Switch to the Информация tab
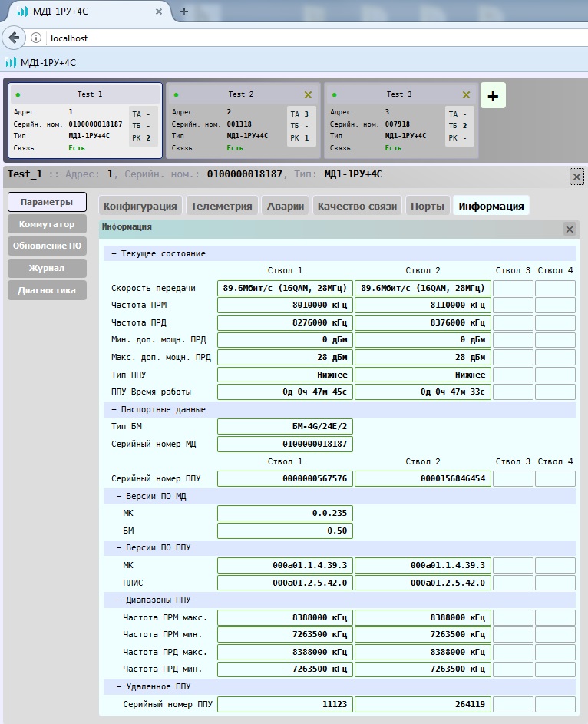588x724 pixels. pos(491,206)
